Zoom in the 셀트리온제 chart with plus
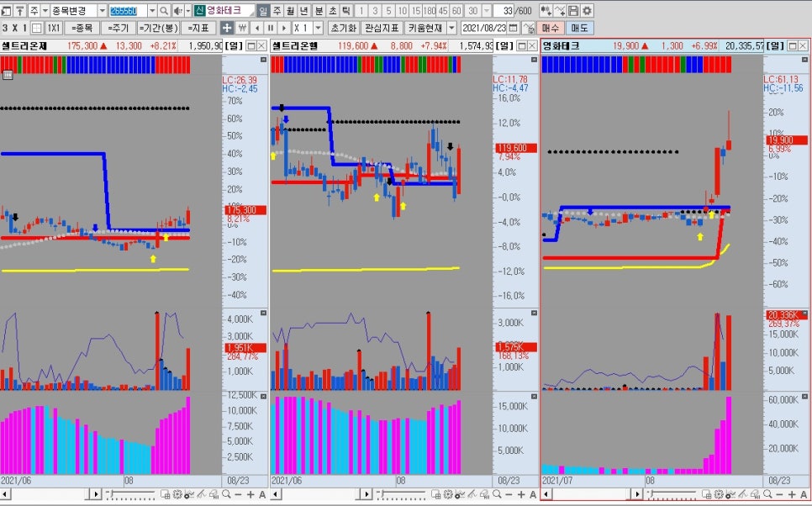Screen dimensions: 812x506 (250, 494)
